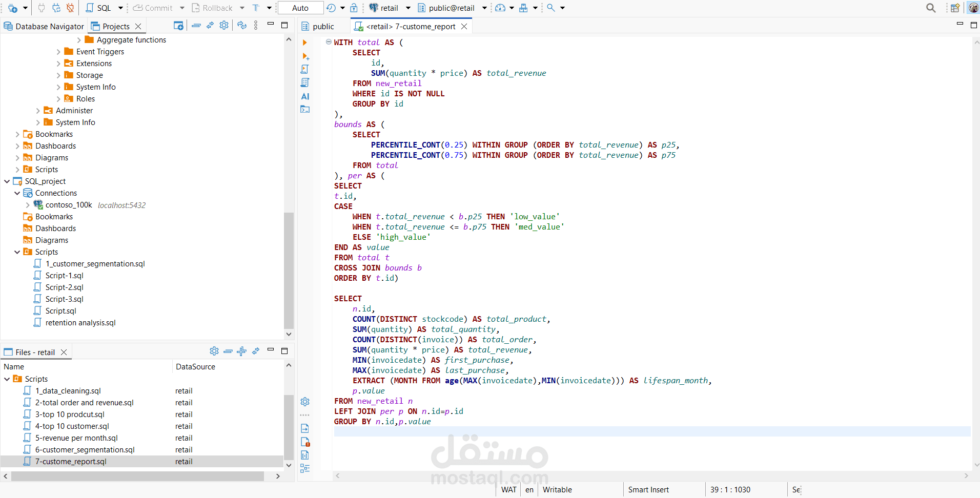The image size is (980, 498).
Task: Click the disconnect icon
Action: pos(70,8)
